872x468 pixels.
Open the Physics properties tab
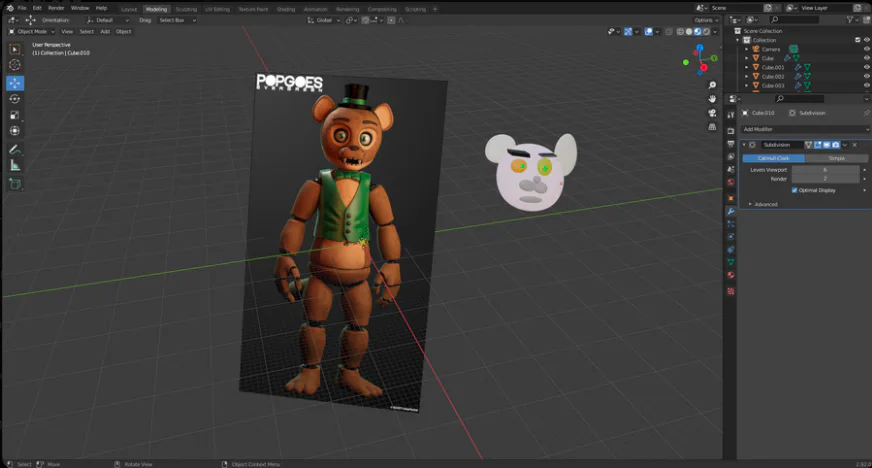pyautogui.click(x=731, y=237)
